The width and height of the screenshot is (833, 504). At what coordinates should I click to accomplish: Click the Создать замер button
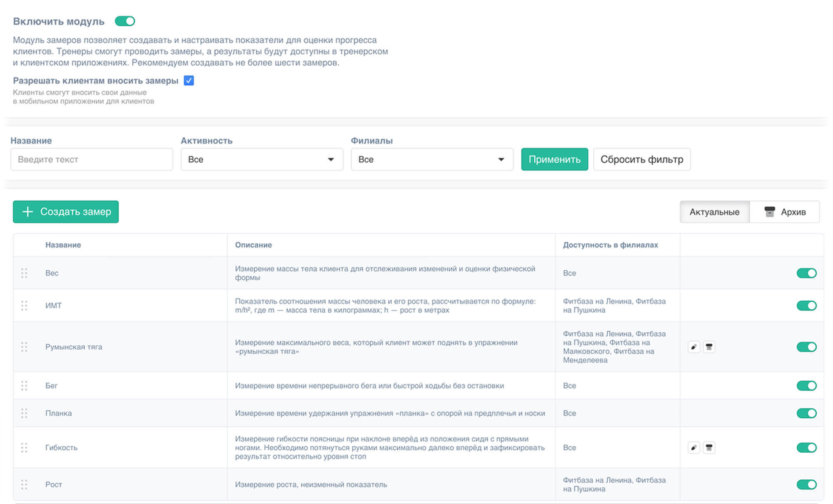(66, 212)
